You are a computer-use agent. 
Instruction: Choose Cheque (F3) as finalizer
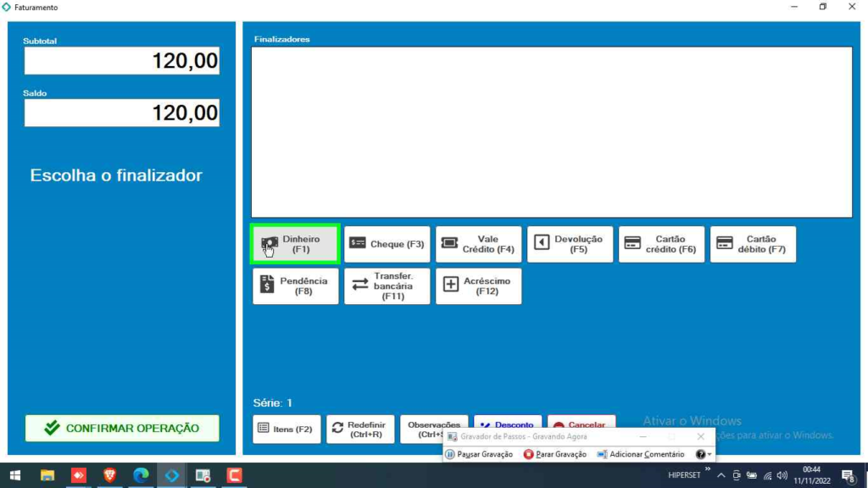coord(387,244)
